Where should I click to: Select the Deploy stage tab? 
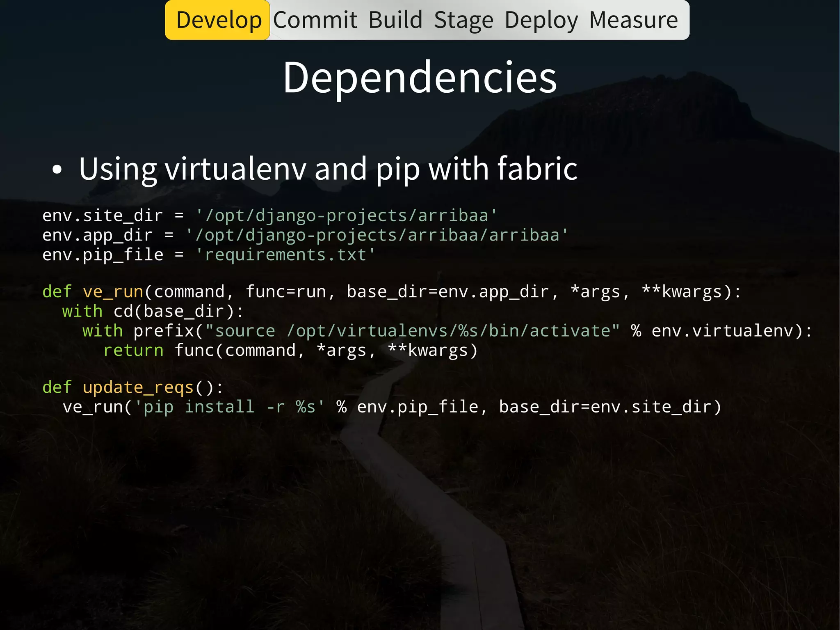click(x=541, y=21)
